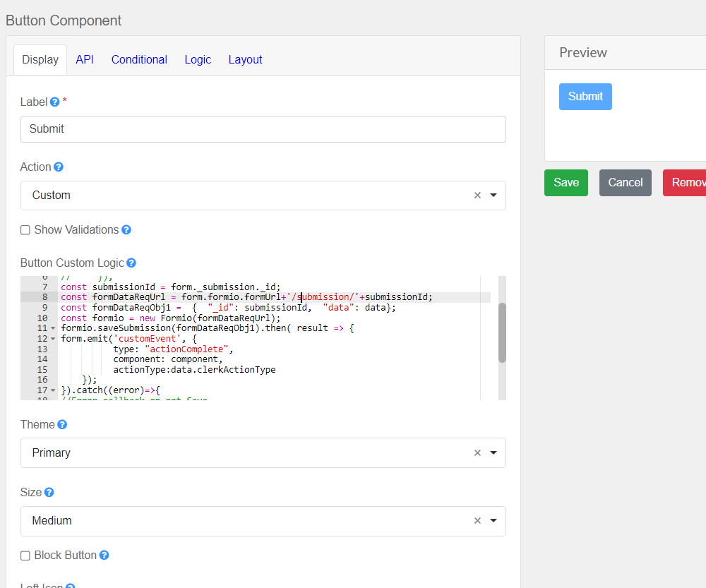Collapse code fold at line 11
Screen dimensions: 706x588
[x=53, y=328]
